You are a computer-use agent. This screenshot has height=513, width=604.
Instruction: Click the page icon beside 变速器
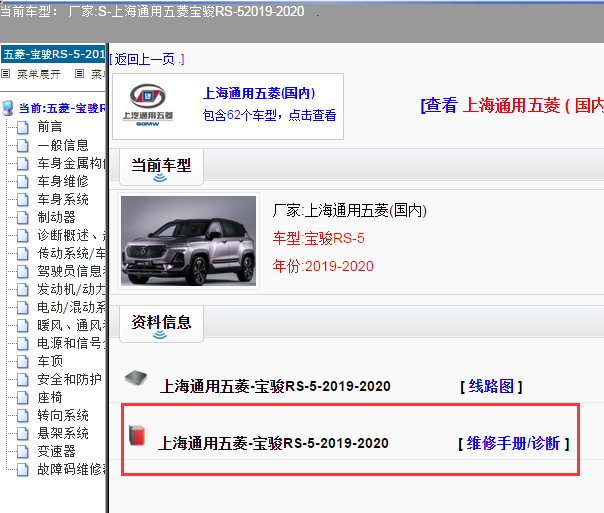(23, 452)
